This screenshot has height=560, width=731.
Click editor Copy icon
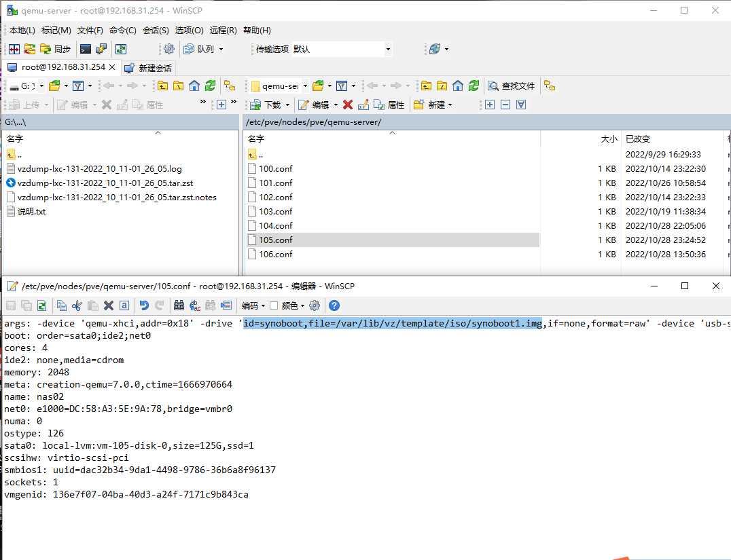(61, 305)
